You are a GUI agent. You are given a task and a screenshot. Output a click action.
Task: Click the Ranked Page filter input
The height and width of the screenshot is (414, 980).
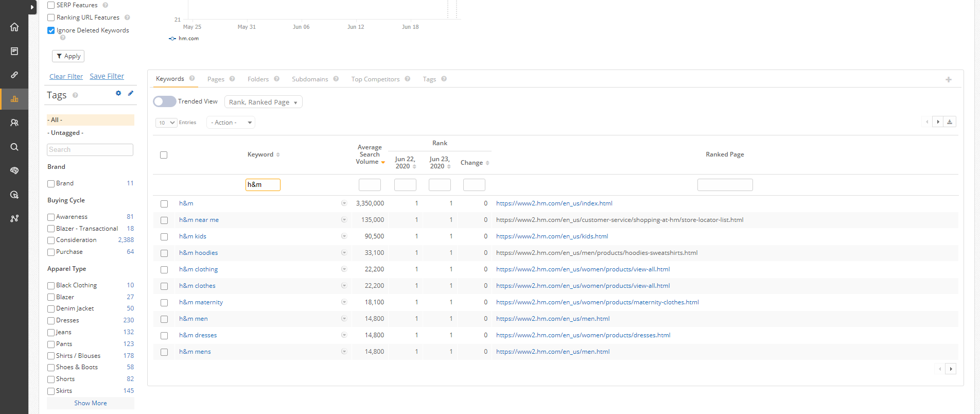[725, 185]
